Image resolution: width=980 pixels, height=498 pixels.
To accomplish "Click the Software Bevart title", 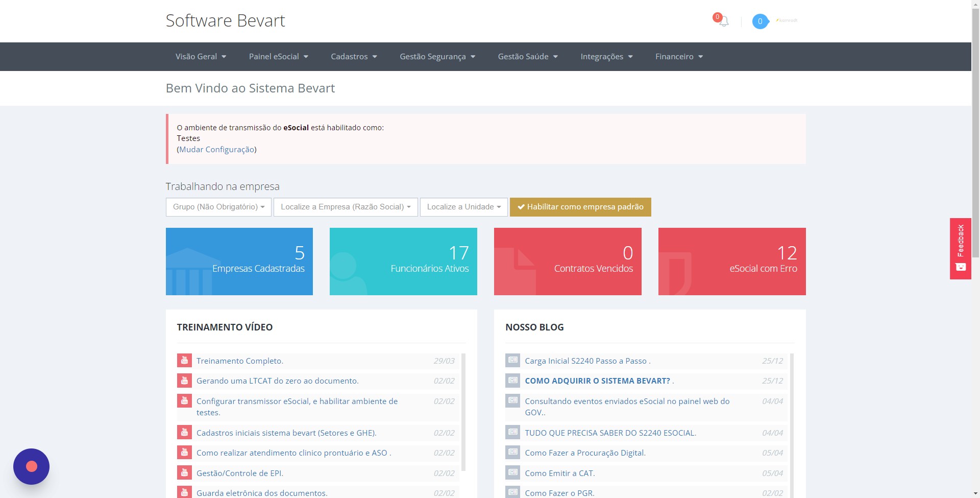I will [x=225, y=21].
